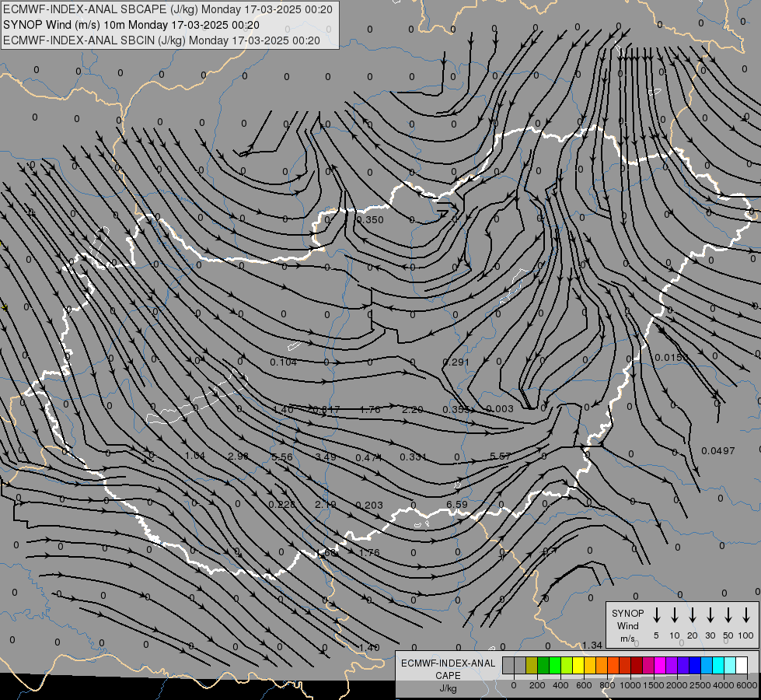Select the 0.474 value on the map
Screen dimensions: 761x700
(369, 457)
